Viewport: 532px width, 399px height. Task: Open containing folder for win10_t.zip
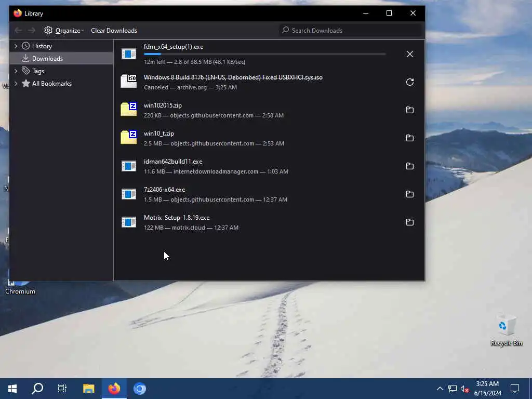click(409, 138)
